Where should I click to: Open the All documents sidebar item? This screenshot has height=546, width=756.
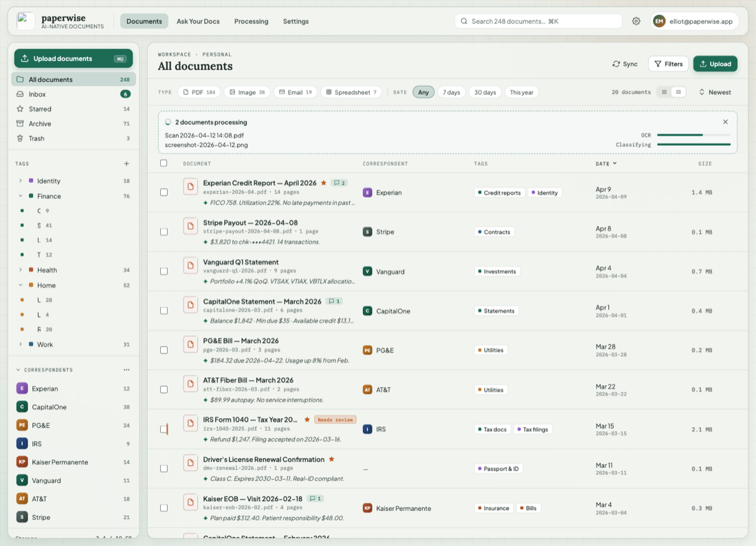pyautogui.click(x=74, y=80)
